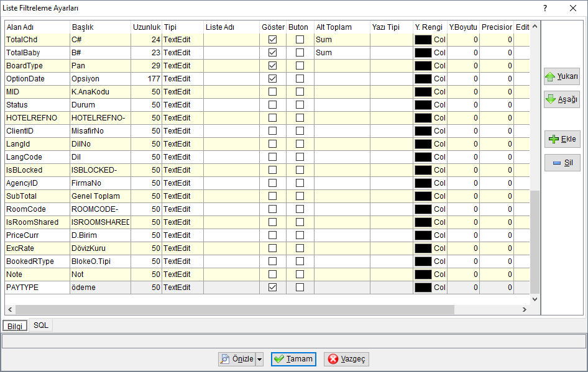The height and width of the screenshot is (372, 588).
Task: Check Buton for PAYTYPE row
Action: pos(300,288)
